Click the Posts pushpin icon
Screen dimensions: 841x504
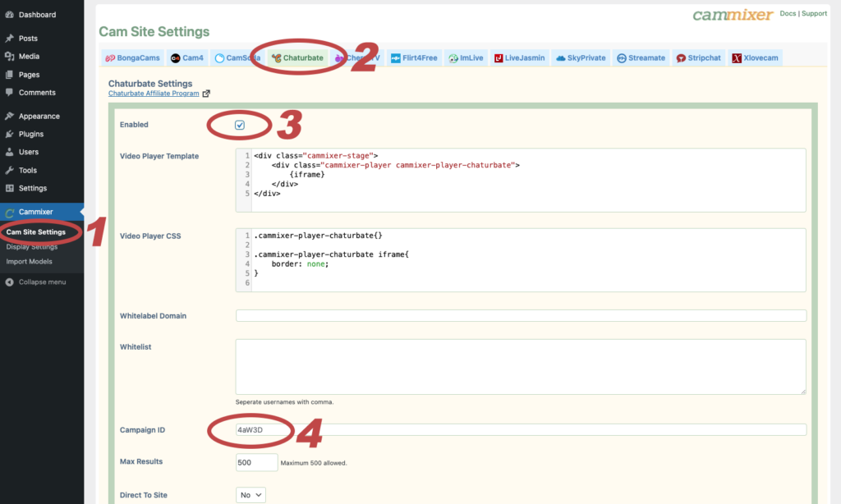pos(9,38)
